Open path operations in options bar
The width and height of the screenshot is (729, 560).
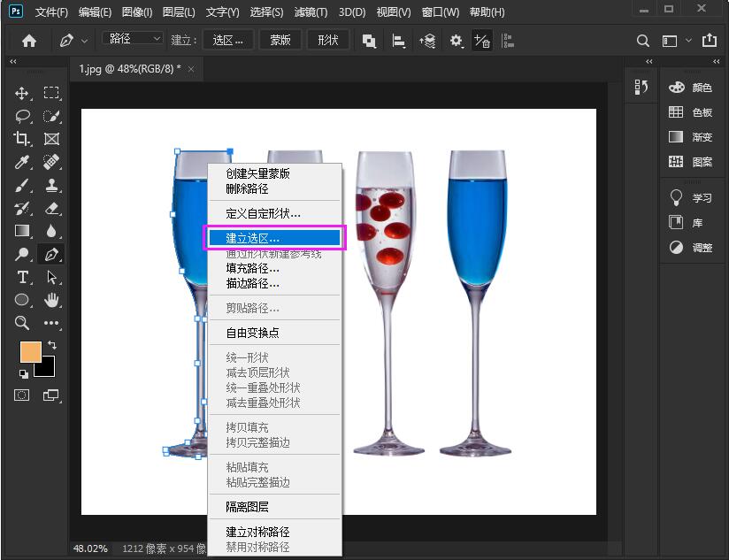click(x=369, y=41)
